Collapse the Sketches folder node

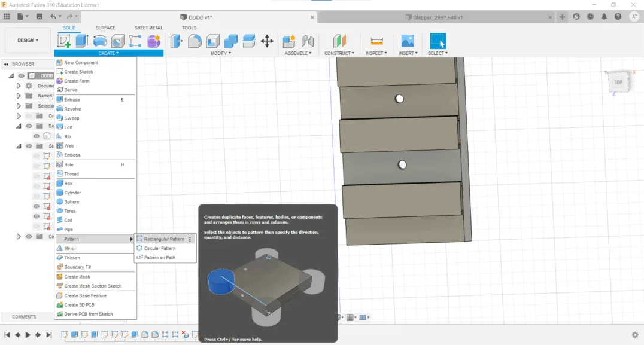click(19, 146)
